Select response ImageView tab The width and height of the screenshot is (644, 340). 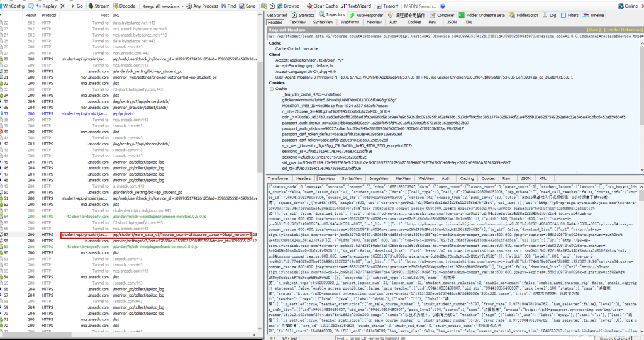(379, 178)
